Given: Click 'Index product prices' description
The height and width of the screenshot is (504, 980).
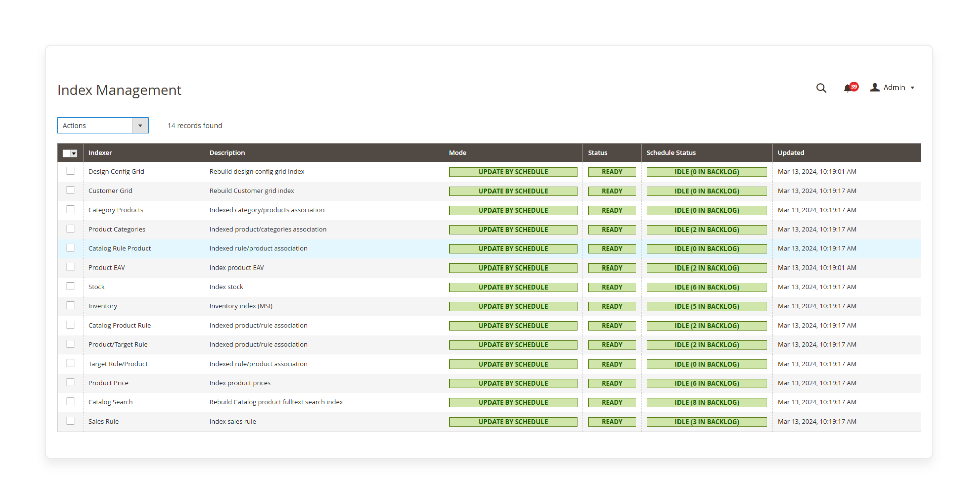Looking at the screenshot, I should [240, 383].
